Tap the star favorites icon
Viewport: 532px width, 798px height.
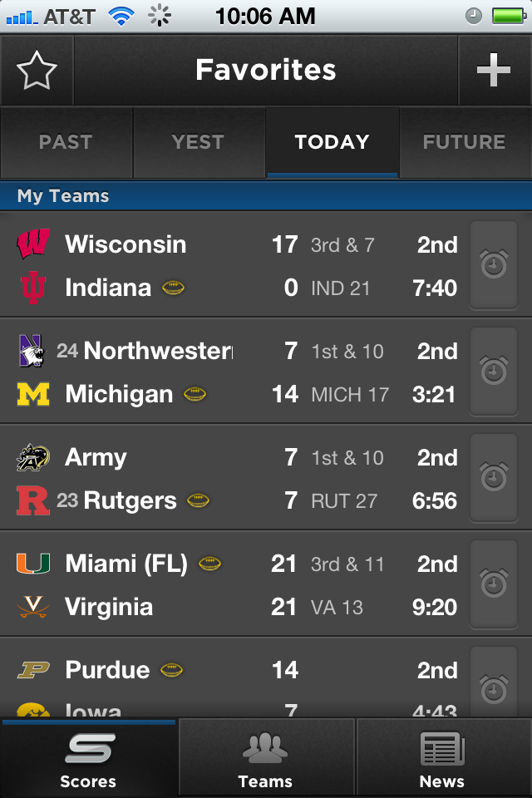pos(37,70)
